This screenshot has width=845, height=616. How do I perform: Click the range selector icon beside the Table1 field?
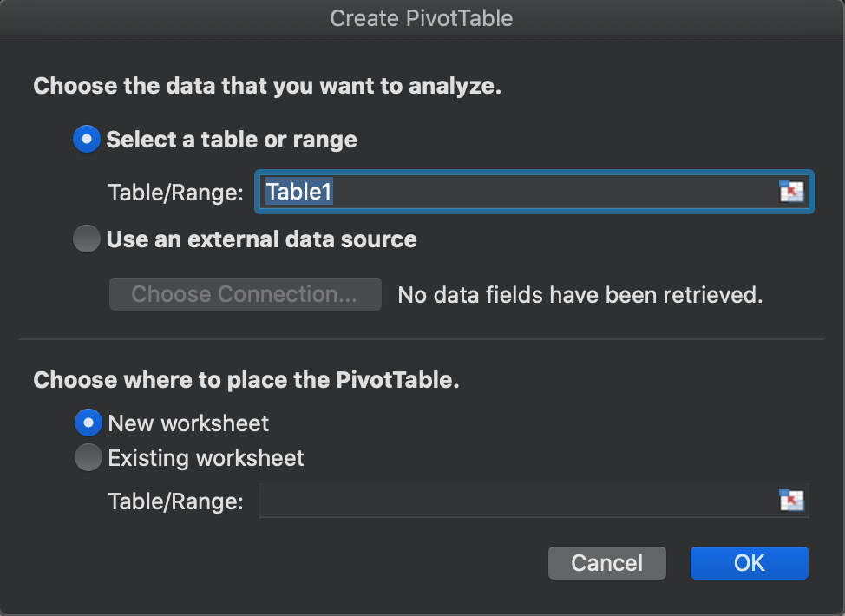791,192
